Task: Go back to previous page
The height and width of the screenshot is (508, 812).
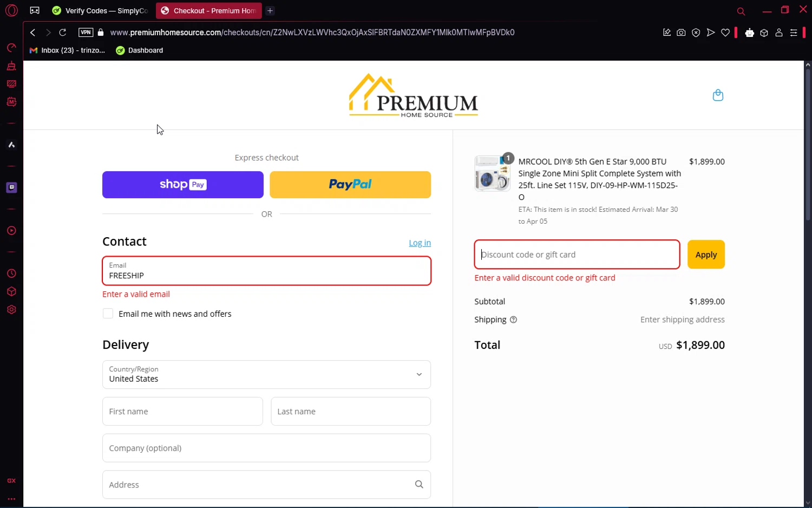Action: click(33, 32)
